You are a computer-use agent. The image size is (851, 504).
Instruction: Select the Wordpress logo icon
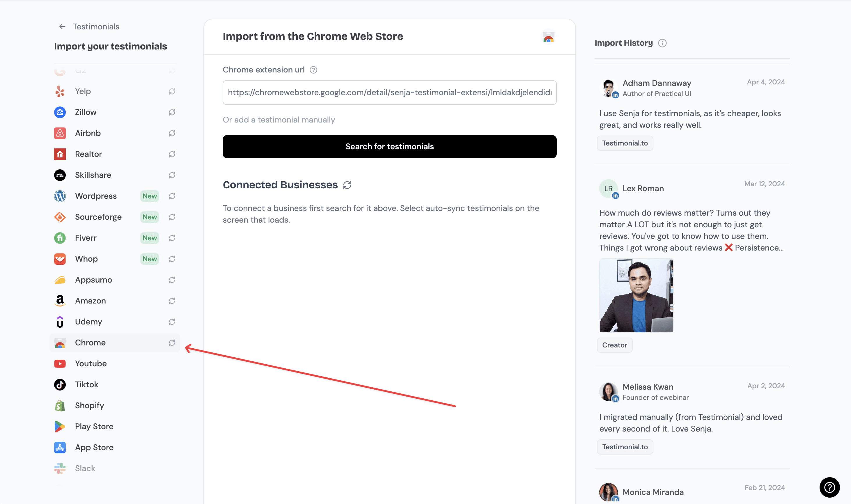[x=60, y=196]
